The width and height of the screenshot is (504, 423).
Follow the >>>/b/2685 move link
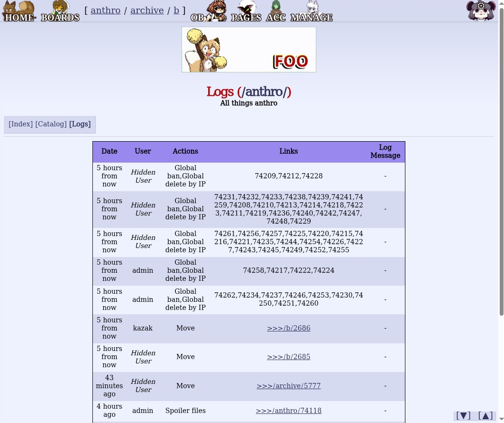coord(289,357)
